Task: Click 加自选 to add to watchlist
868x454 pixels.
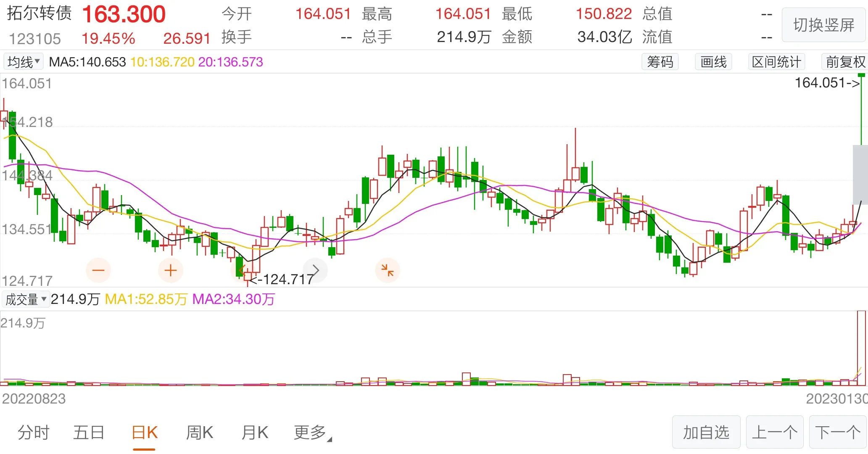Action: coord(706,433)
